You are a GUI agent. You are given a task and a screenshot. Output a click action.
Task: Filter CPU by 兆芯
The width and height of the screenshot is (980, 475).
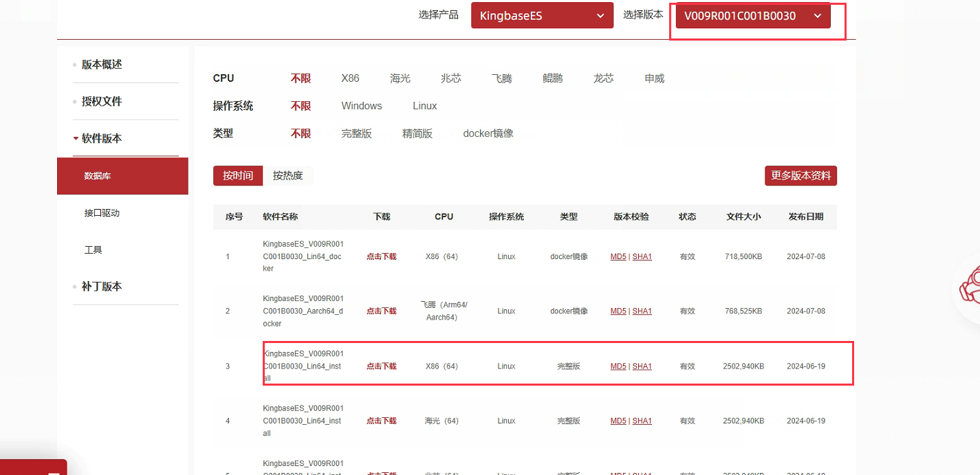tap(451, 78)
